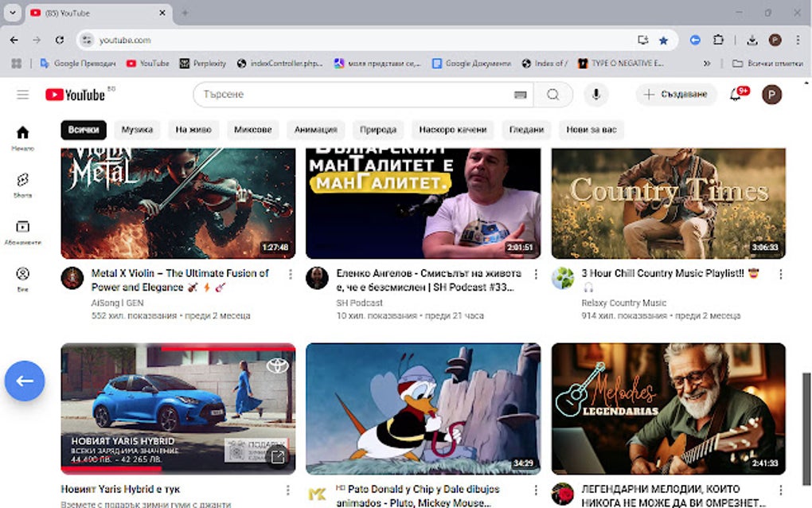This screenshot has height=508, width=812.
Task: Open the Legendary Melodies video thumbnail
Action: point(668,407)
